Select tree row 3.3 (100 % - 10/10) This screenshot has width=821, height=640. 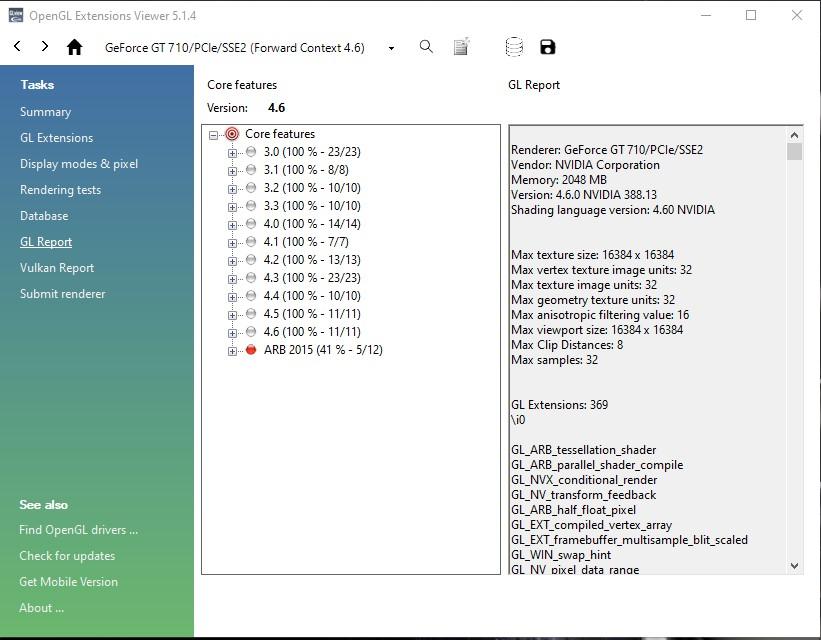(312, 206)
